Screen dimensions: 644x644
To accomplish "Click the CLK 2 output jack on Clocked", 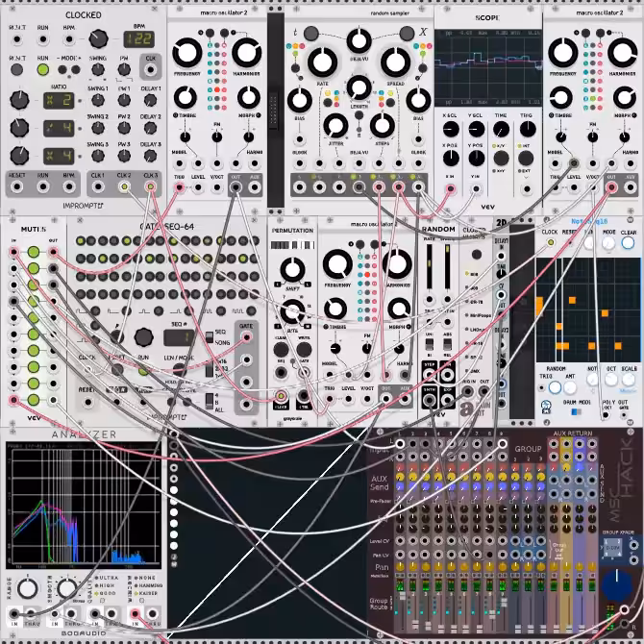I will click(124, 186).
